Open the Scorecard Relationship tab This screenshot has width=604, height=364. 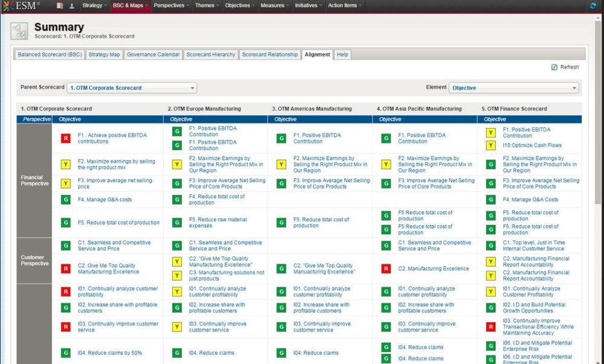point(269,54)
